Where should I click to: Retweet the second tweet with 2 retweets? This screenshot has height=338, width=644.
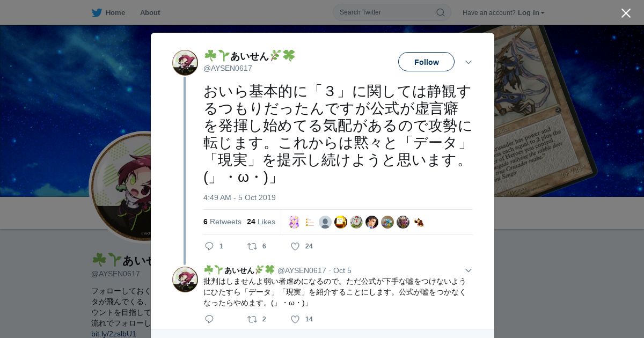tap(252, 319)
